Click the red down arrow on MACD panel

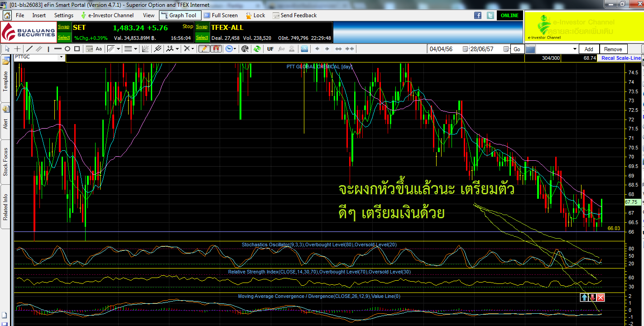coord(592,297)
